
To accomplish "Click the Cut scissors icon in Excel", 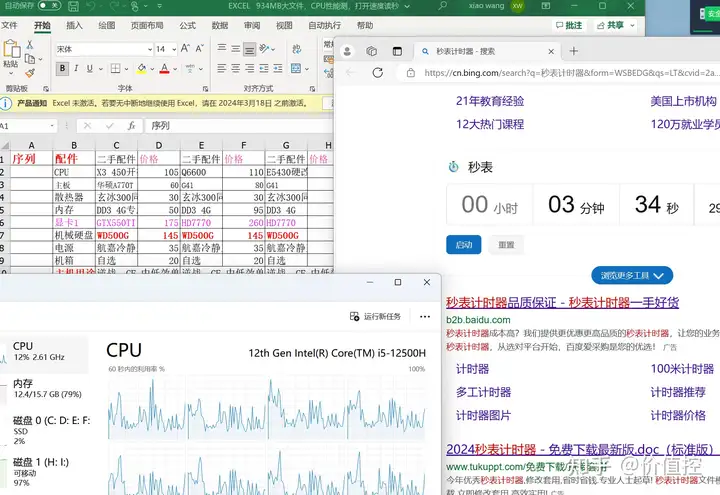I will point(29,45).
